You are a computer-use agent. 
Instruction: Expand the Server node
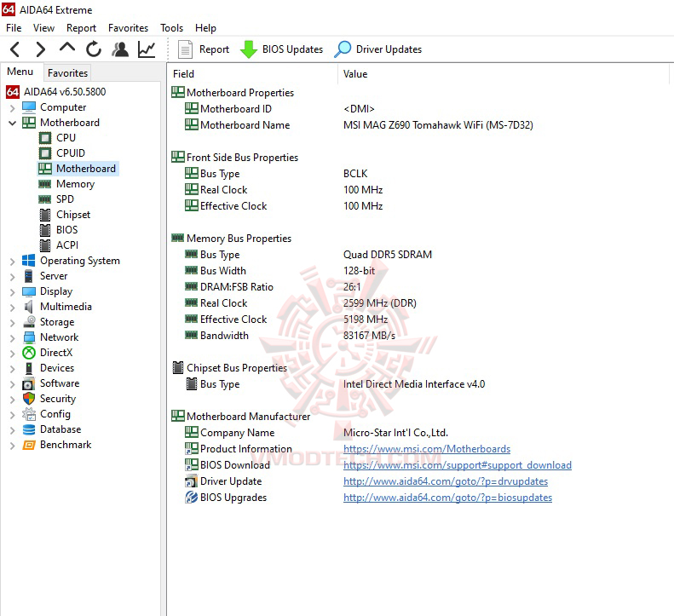[13, 277]
